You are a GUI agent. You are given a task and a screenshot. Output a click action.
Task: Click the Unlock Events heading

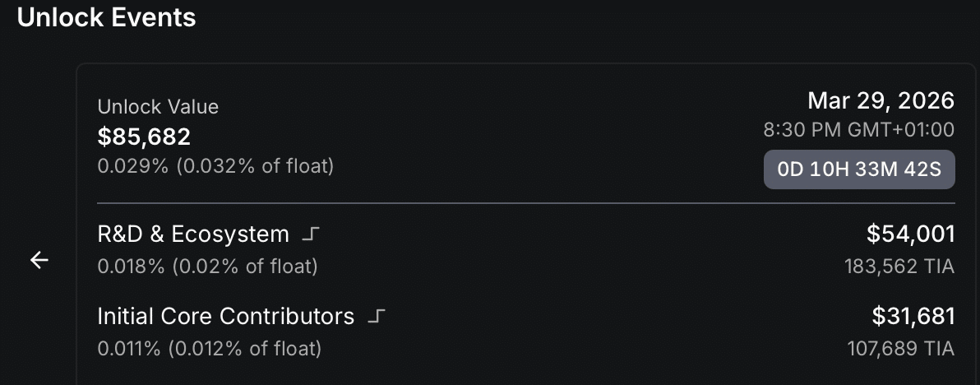point(107,18)
